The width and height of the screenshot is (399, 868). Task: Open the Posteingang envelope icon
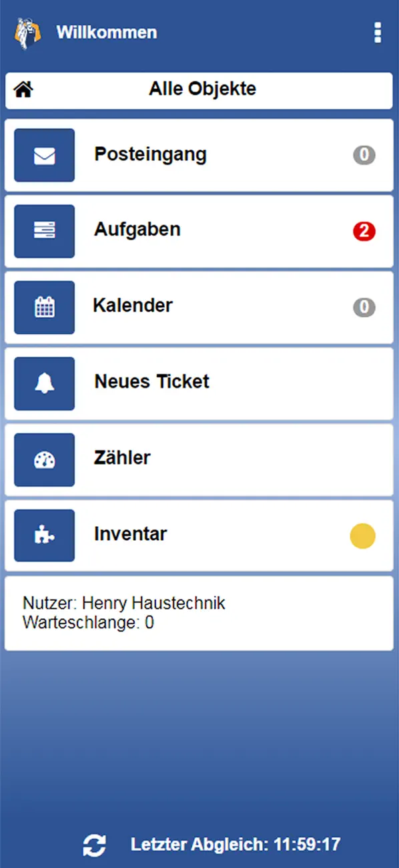tap(44, 155)
